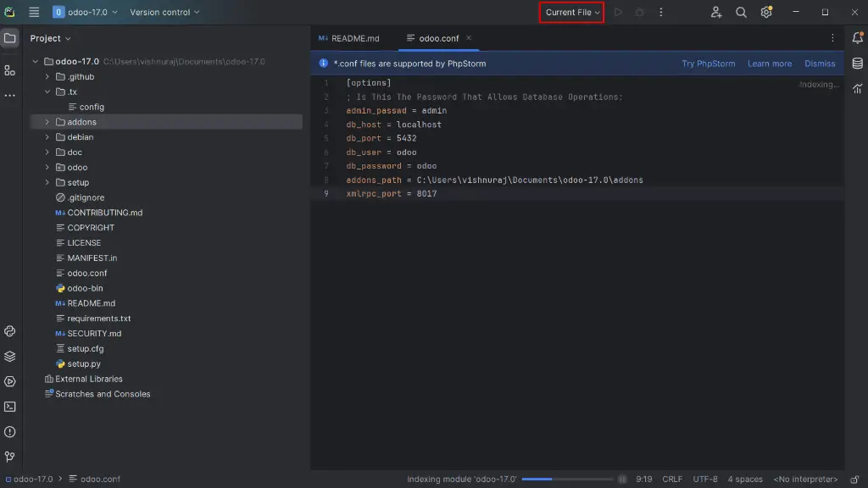
Task: Click the Try PhpStorm link
Action: click(708, 64)
